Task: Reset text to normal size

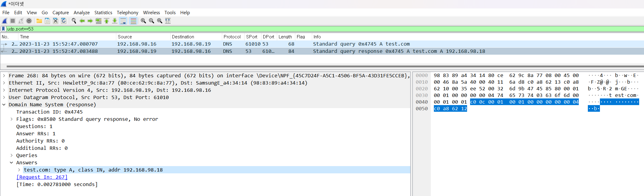Action: [x=160, y=21]
